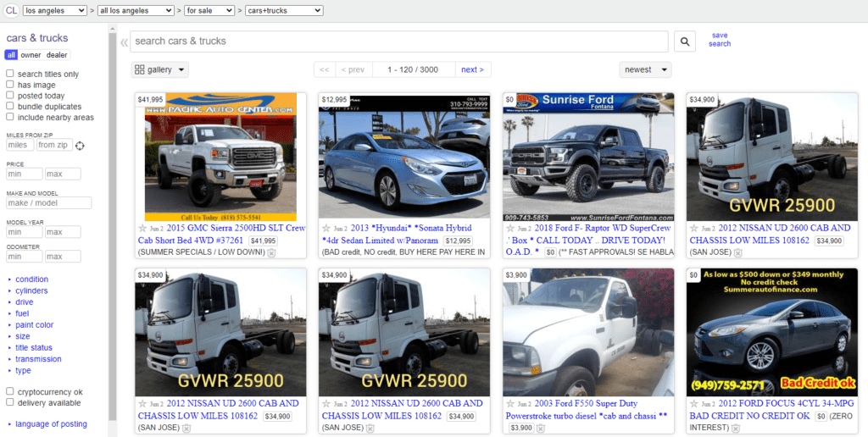The width and height of the screenshot is (868, 437).
Task: Hide the 2012 Ford Focus listing
Action: (x=736, y=429)
